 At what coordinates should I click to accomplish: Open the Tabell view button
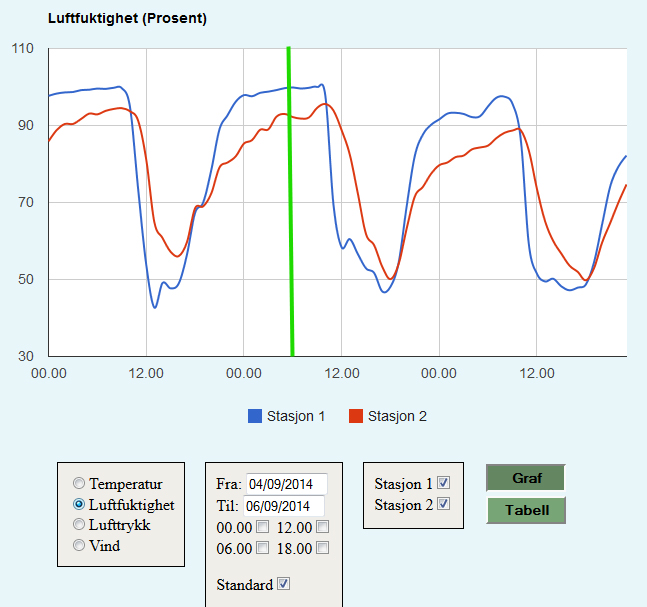point(526,510)
